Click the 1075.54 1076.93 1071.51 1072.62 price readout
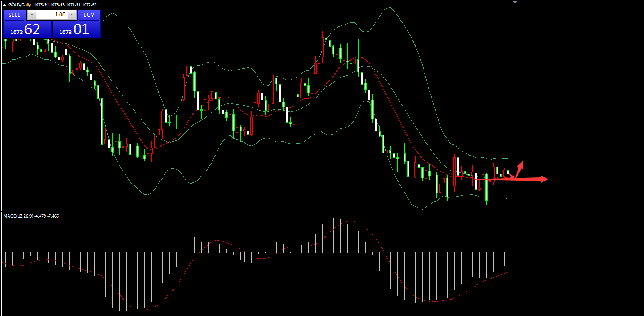Screen dimensions: 644x316 65,5
